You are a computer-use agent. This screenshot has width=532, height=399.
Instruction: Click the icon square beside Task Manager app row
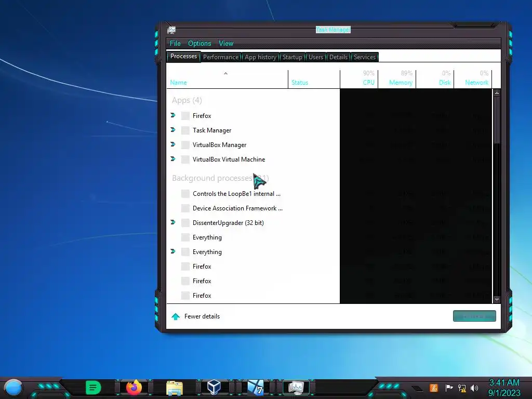pyautogui.click(x=185, y=130)
